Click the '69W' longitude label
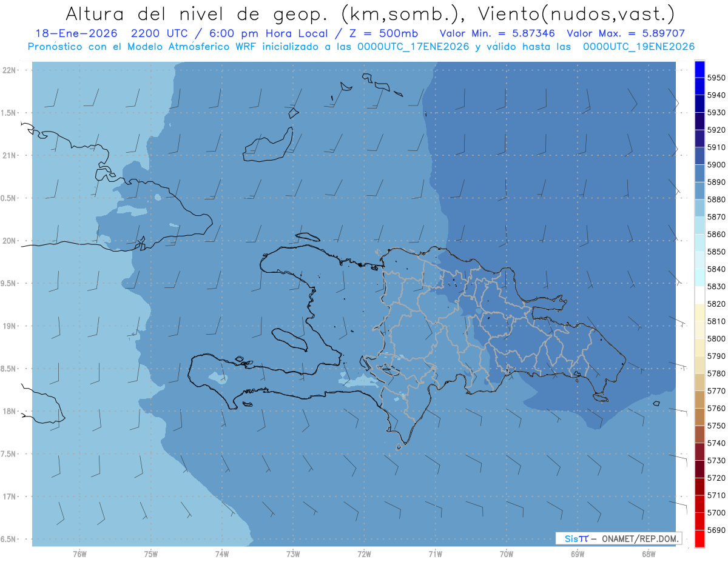 coord(578,554)
